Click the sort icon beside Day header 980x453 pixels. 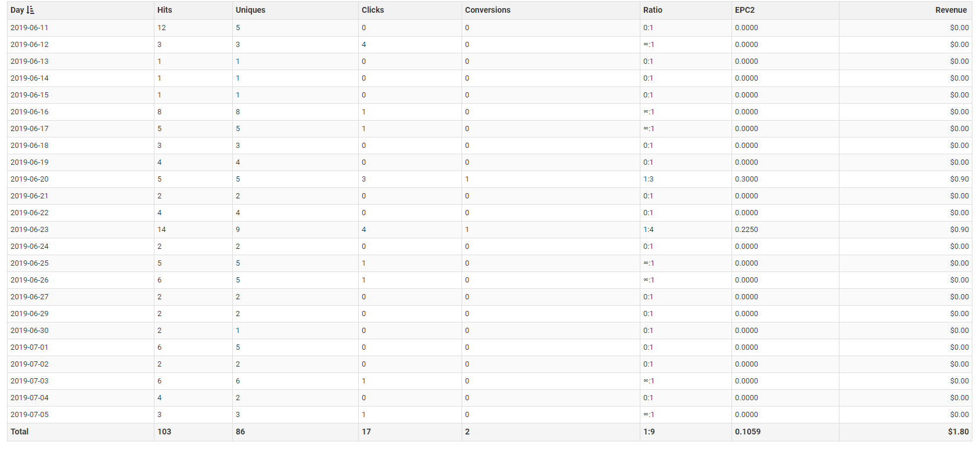coord(31,10)
